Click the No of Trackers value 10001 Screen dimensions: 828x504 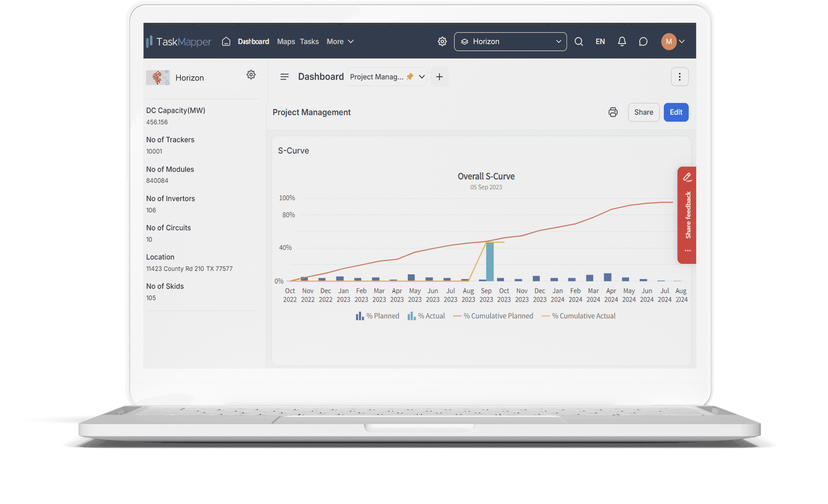click(x=154, y=152)
